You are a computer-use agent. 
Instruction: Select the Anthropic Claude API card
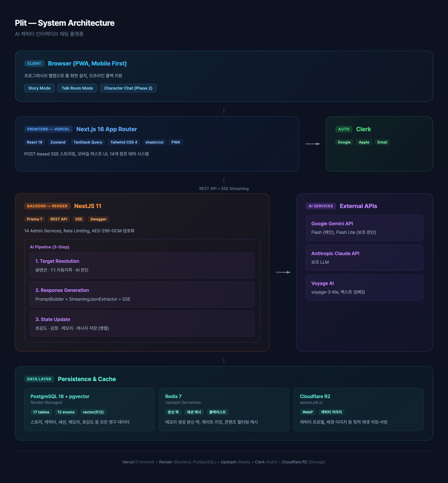[x=364, y=258]
